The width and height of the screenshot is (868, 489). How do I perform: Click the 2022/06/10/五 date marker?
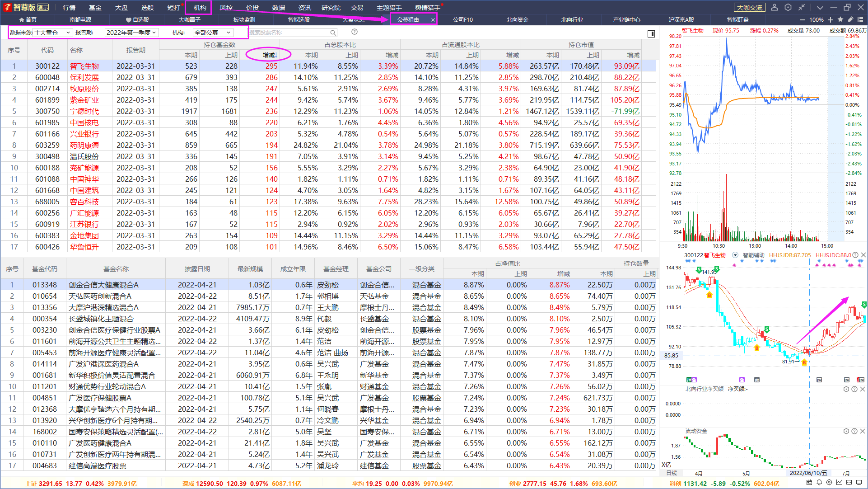[808, 473]
